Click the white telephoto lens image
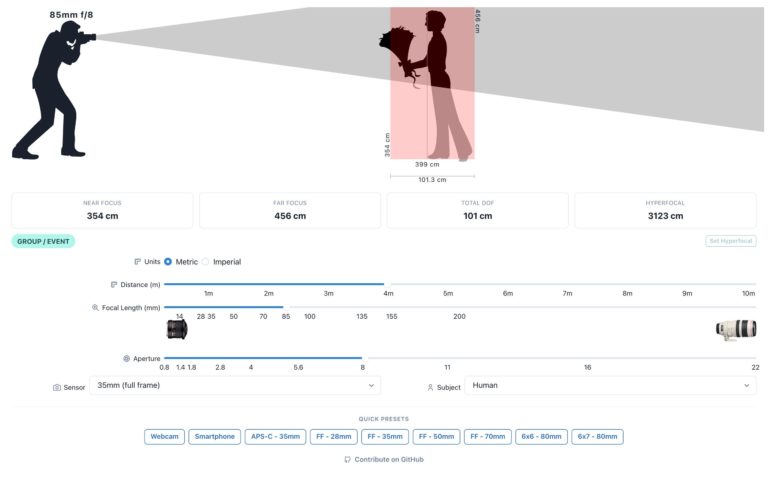Image resolution: width=768 pixels, height=479 pixels. click(x=736, y=330)
